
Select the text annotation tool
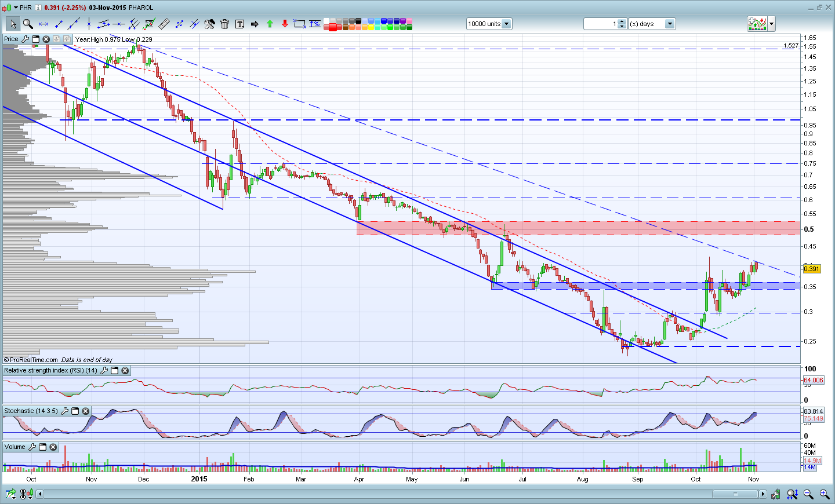tap(239, 24)
